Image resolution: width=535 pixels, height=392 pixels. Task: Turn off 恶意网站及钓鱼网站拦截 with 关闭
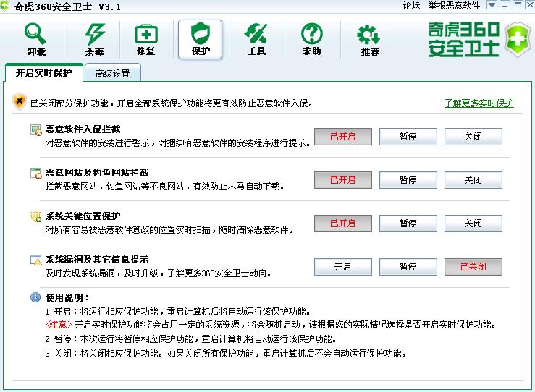tap(473, 180)
